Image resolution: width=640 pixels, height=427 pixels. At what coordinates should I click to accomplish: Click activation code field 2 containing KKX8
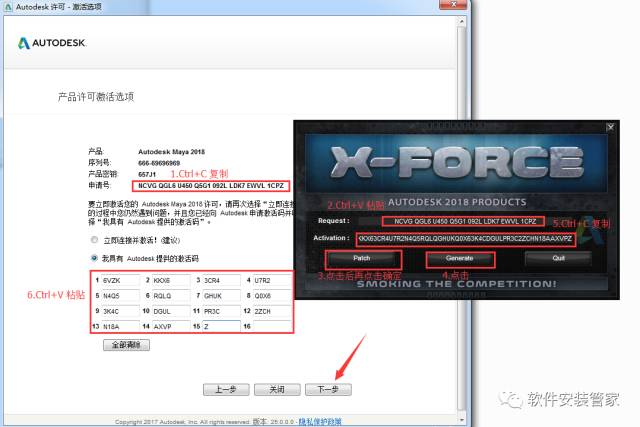click(x=169, y=281)
